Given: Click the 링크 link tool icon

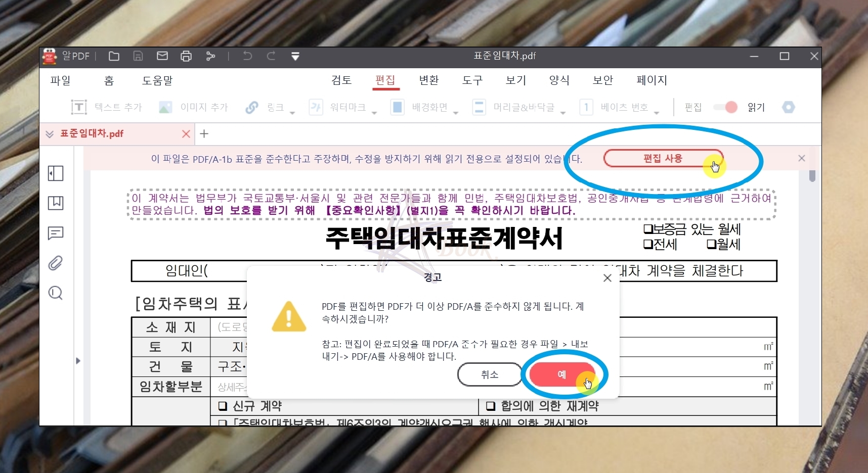Looking at the screenshot, I should (x=252, y=107).
